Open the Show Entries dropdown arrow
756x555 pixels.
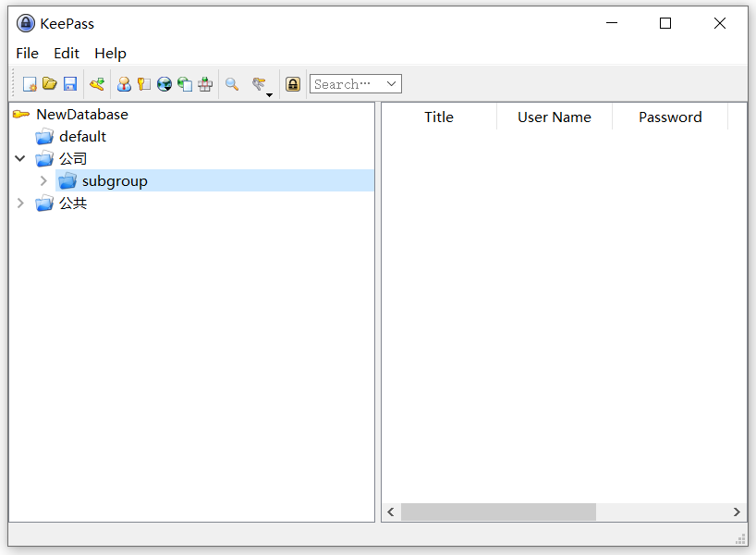click(x=270, y=95)
